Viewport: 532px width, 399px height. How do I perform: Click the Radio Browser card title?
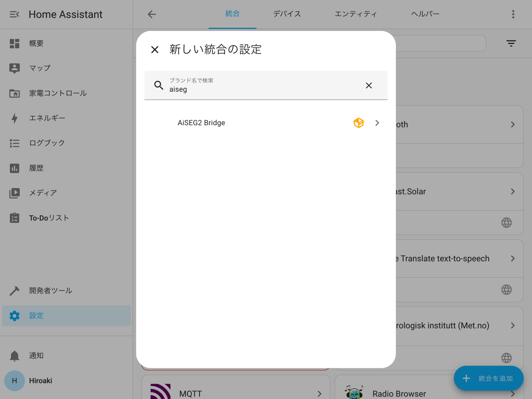coord(399,394)
